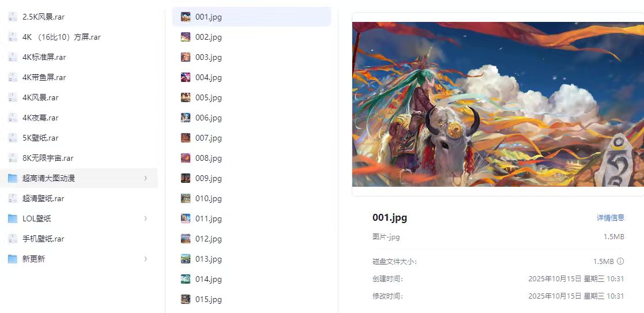The image size is (644, 313).
Task: Select the 004.jpg thumbnail icon
Action: (x=186, y=77)
